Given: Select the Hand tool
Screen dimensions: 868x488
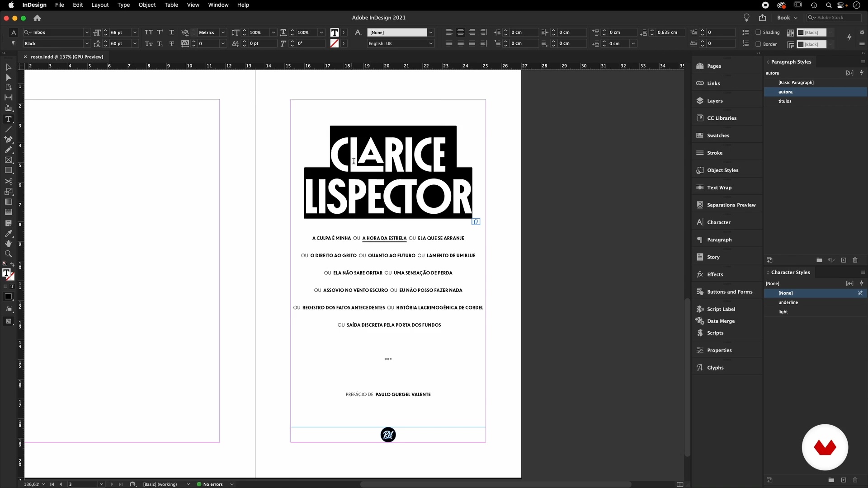Looking at the screenshot, I should pos(8,244).
